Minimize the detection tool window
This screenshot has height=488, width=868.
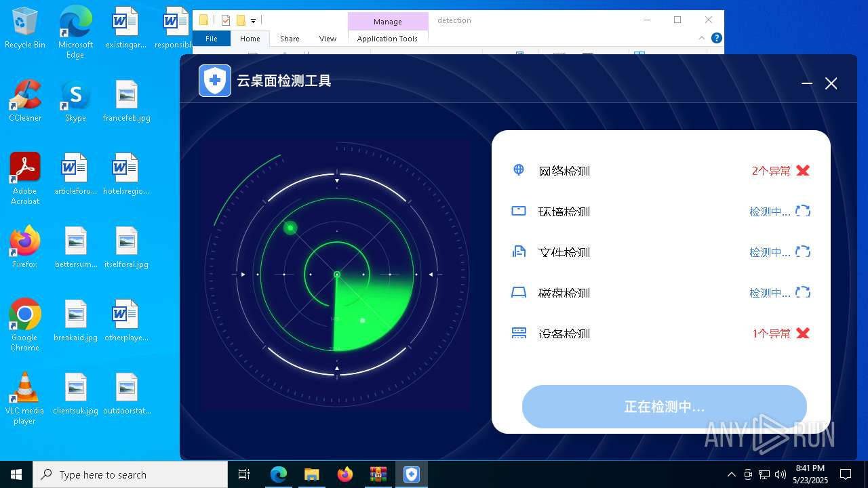click(807, 83)
